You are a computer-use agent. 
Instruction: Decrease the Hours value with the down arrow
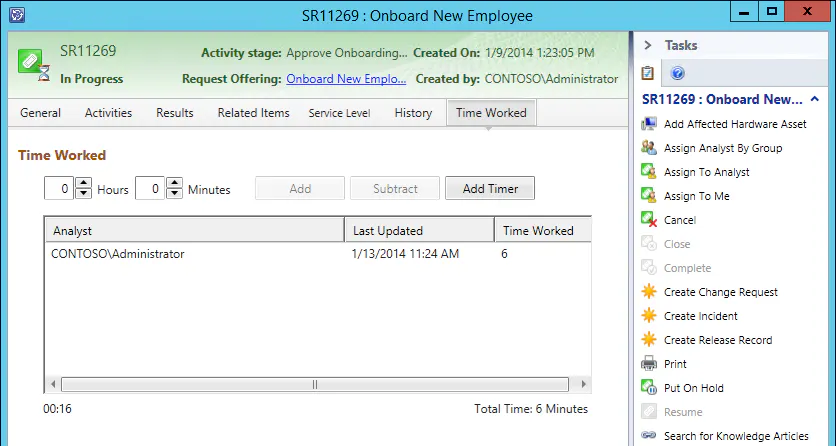[83, 193]
